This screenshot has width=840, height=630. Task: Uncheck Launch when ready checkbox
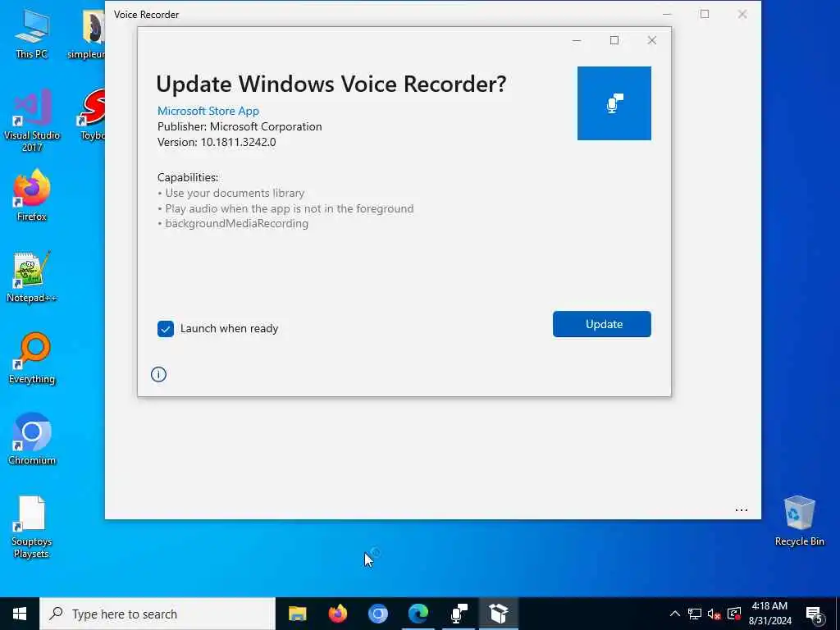pyautogui.click(x=166, y=328)
